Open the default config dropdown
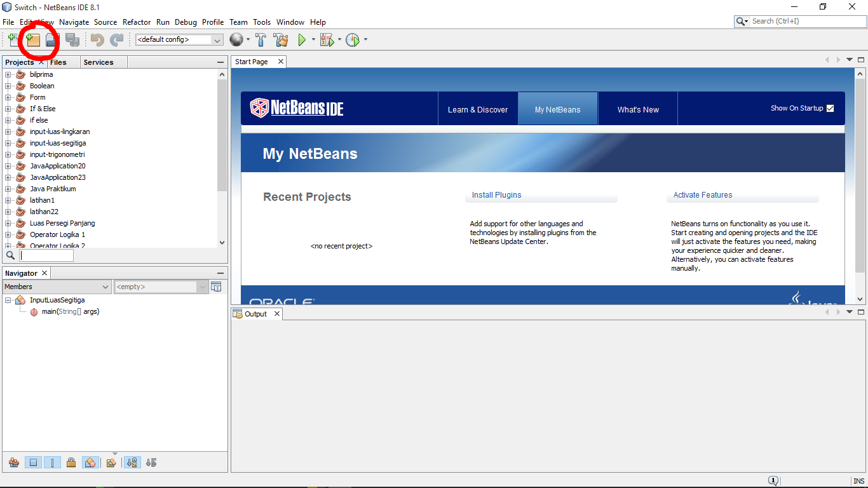This screenshot has height=488, width=868. 217,39
